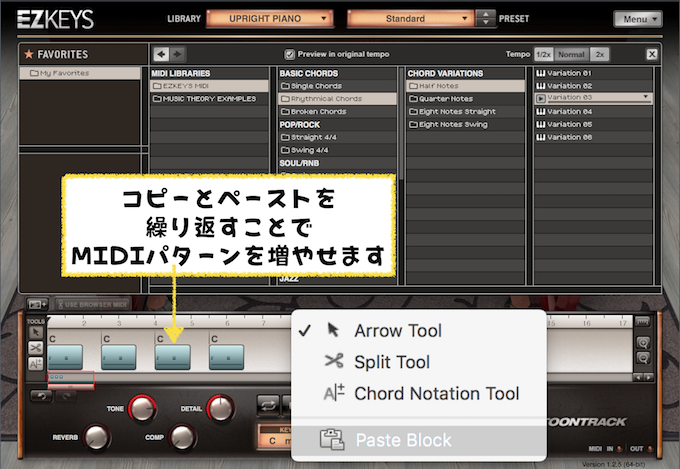Open the Library dropdown showing Upright Piano
The width and height of the screenshot is (680, 469).
coord(270,19)
